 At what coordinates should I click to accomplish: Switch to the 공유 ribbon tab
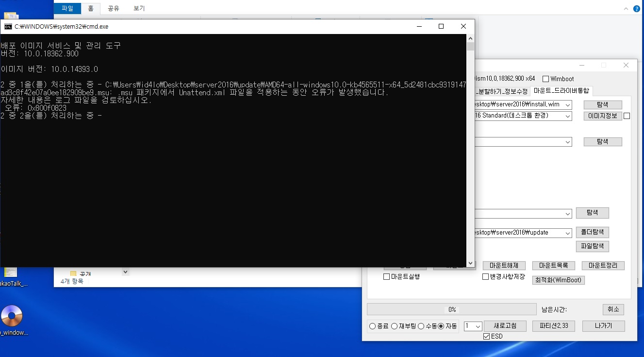click(x=114, y=8)
